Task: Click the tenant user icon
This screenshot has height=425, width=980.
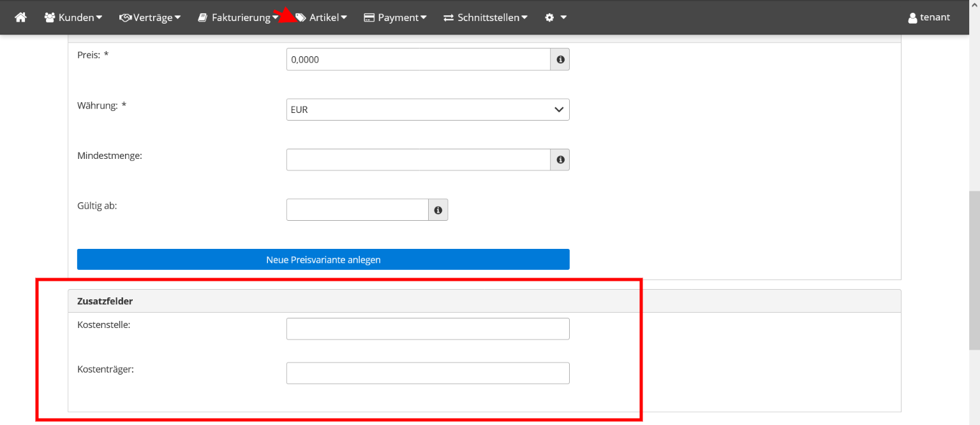Action: click(912, 18)
